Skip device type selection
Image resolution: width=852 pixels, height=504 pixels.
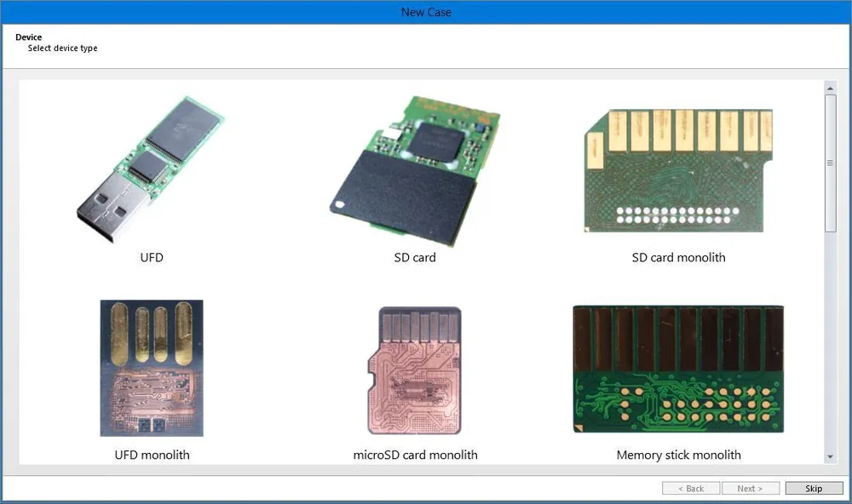point(814,489)
